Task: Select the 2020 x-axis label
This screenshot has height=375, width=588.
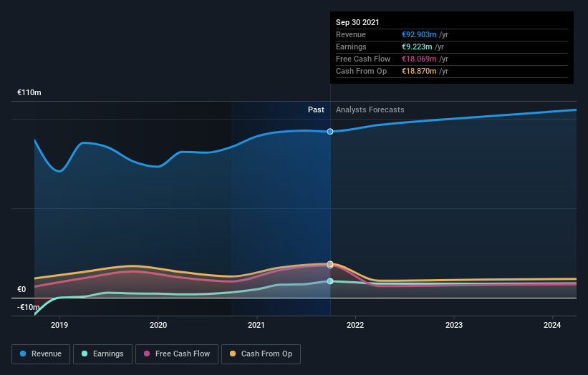Action: click(x=158, y=325)
